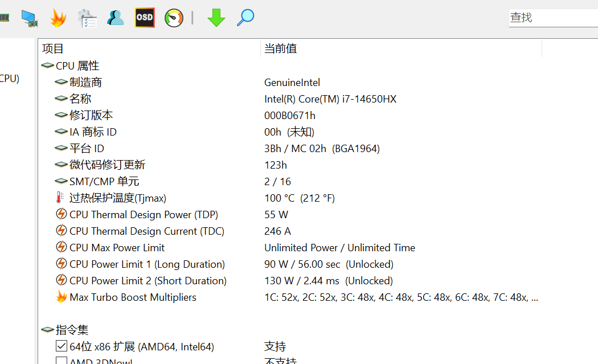This screenshot has width=598, height=364.
Task: Select the 指令集 group row
Action: pyautogui.click(x=72, y=330)
